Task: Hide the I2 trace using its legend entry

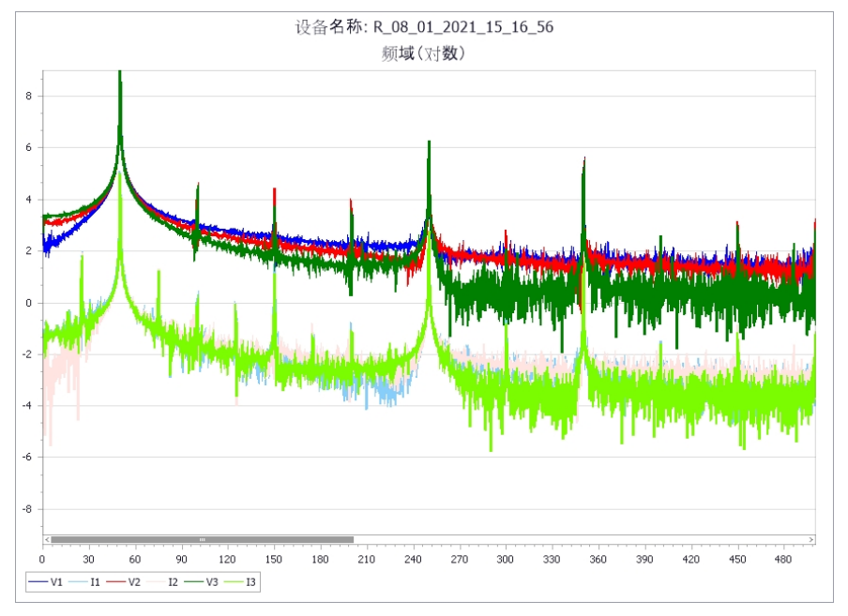Action: click(172, 581)
